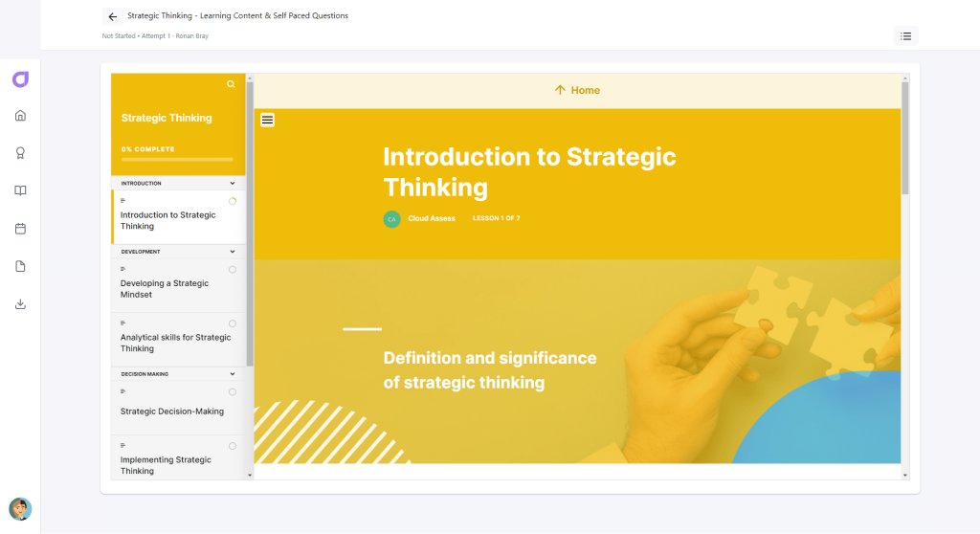Open the document icon in the sidebar
The height and width of the screenshot is (534, 980).
pyautogui.click(x=21, y=266)
